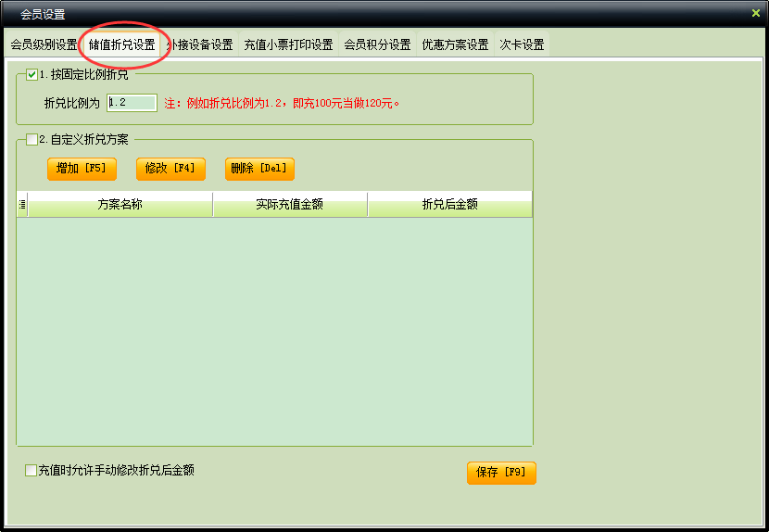Screen dimensions: 769x532
Task: Go to 会员积分设置 tab
Action: coord(377,44)
